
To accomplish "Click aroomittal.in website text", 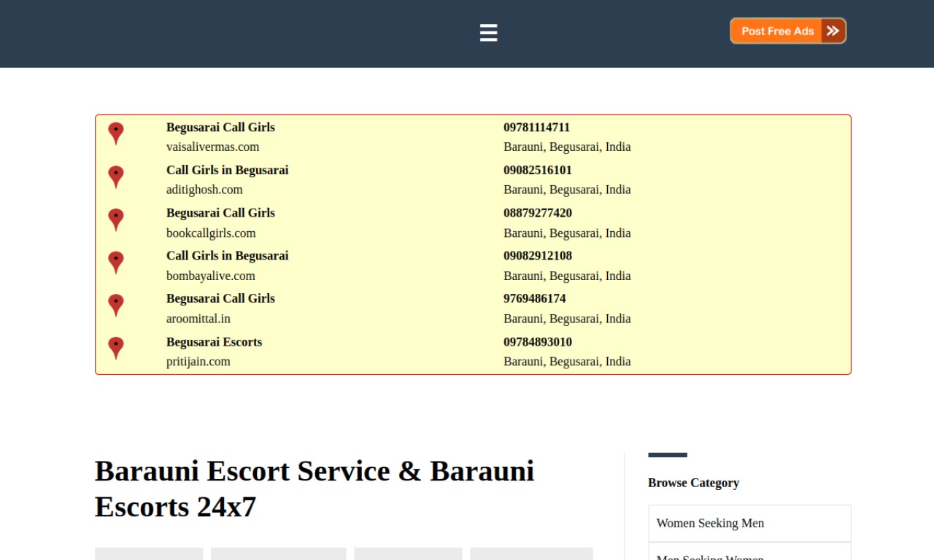I will (x=198, y=319).
